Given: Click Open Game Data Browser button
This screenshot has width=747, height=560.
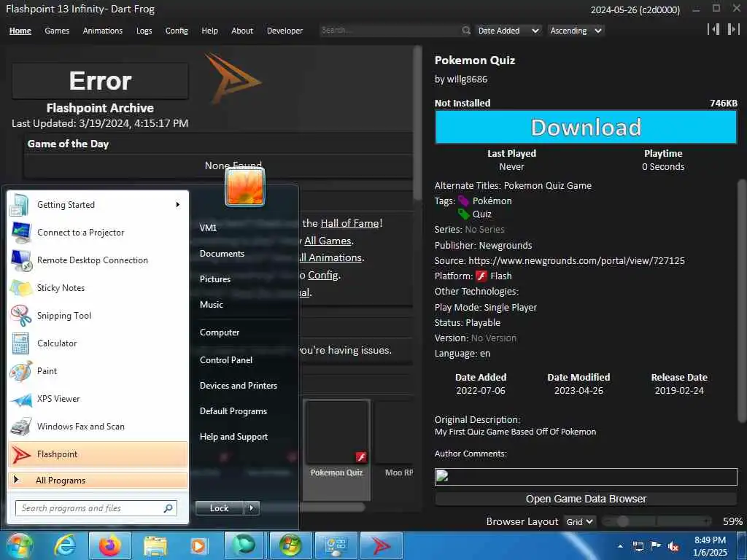Looking at the screenshot, I should [586, 499].
